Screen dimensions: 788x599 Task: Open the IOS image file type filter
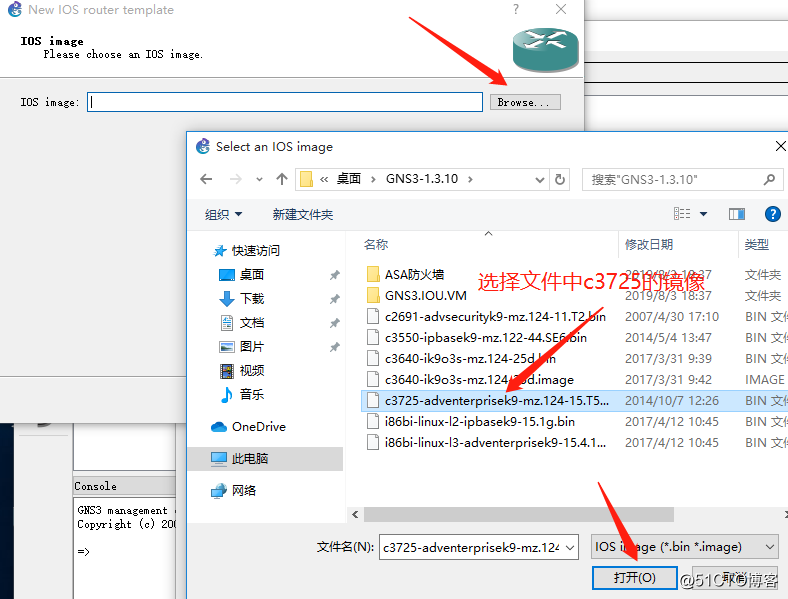(684, 547)
